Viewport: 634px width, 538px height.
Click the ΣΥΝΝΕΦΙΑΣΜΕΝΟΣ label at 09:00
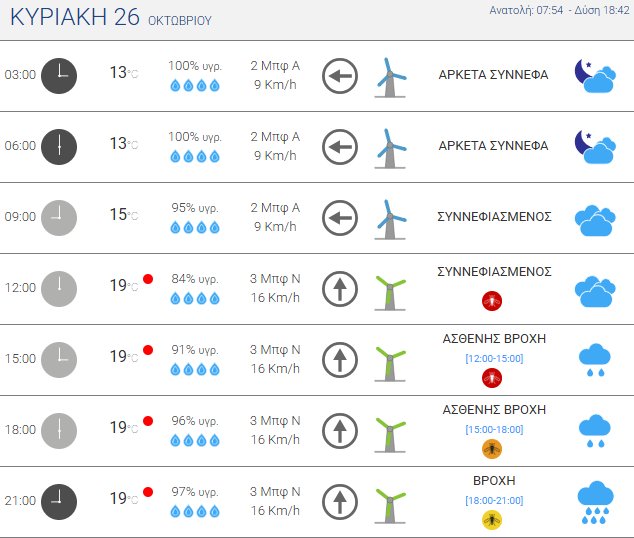click(x=495, y=216)
